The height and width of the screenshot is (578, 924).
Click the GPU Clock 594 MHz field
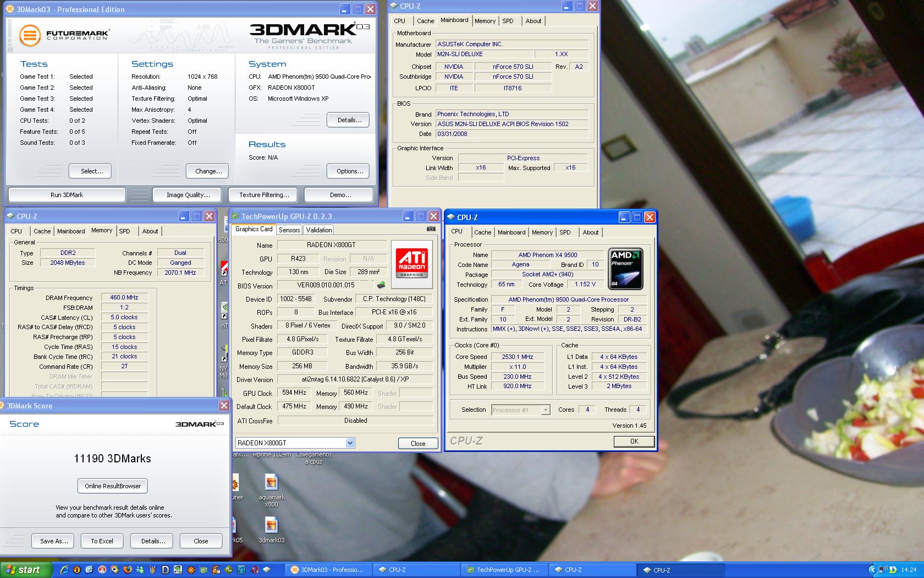click(x=294, y=393)
